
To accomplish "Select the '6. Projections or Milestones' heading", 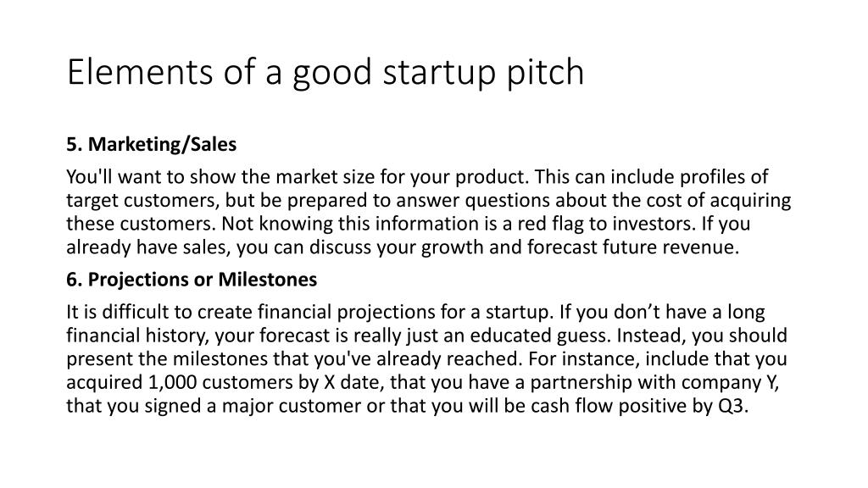I will coord(192,280).
